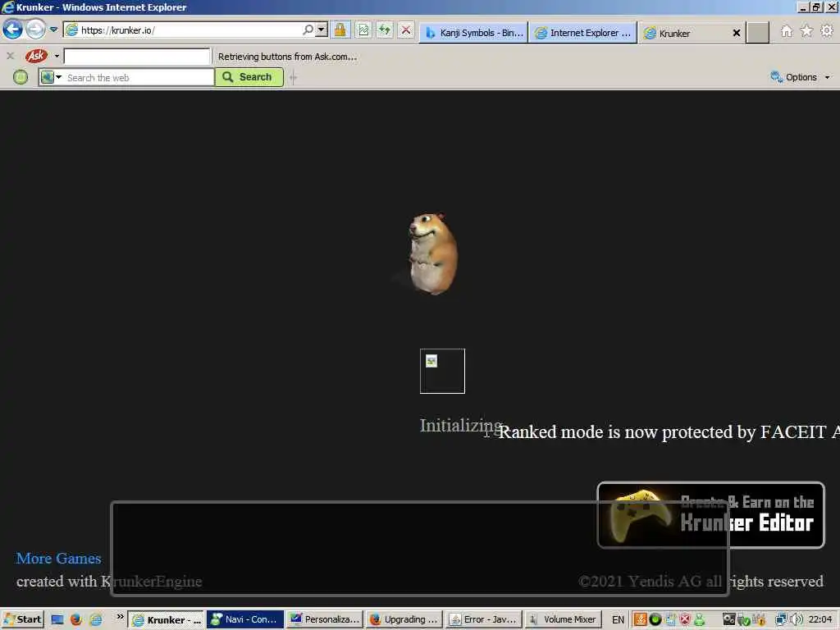Click the red Ask logo
The width and height of the screenshot is (840, 630).
click(x=36, y=56)
